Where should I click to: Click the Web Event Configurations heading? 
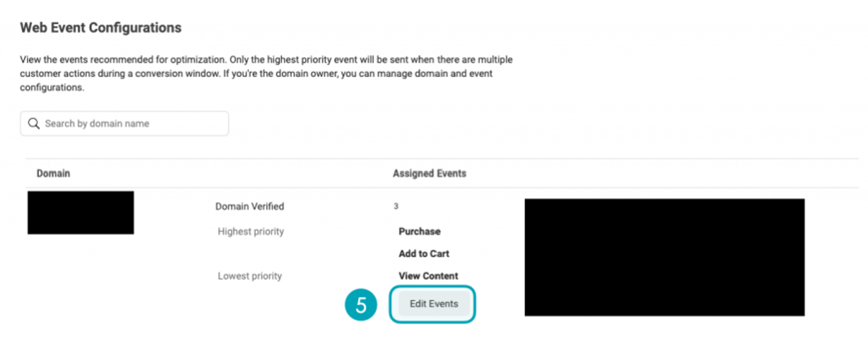pyautogui.click(x=101, y=28)
